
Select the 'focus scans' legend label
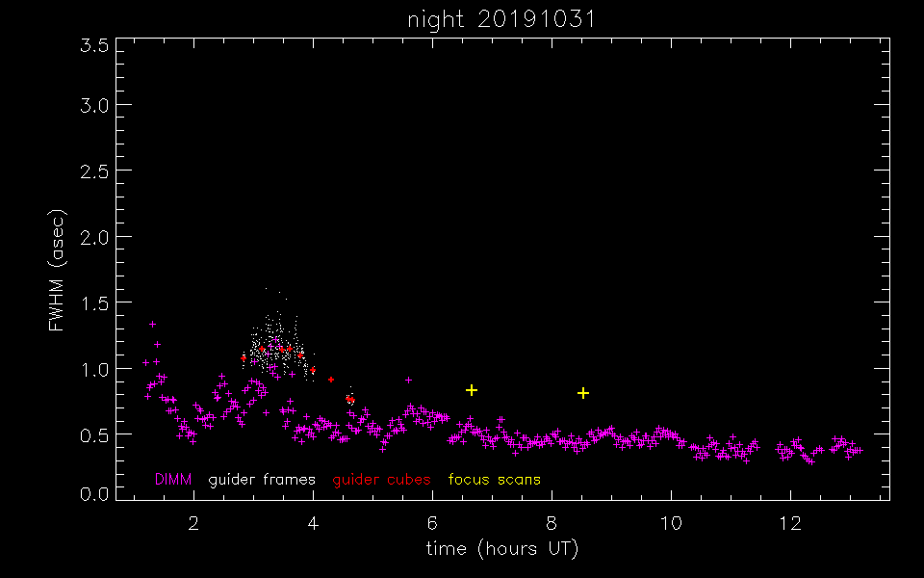click(x=495, y=480)
